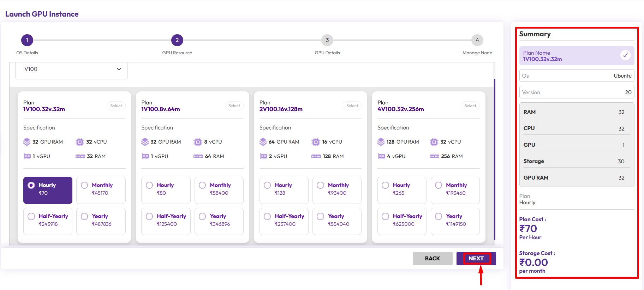This screenshot has height=290, width=644.
Task: Click GPU RAM icon in 2V100.16v.128m plan
Action: coord(263,142)
